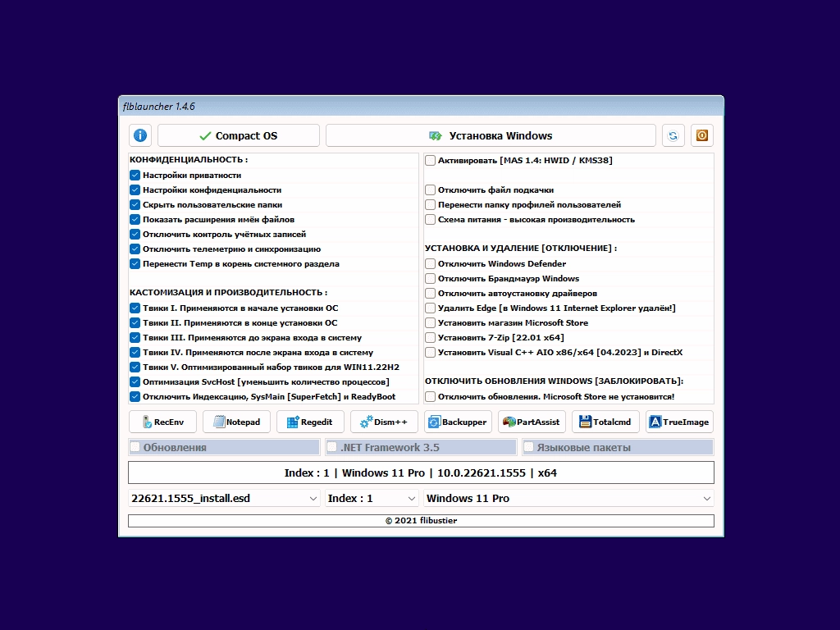Toggle Перенести Temp в корень системного раздела
The image size is (840, 630).
135,263
